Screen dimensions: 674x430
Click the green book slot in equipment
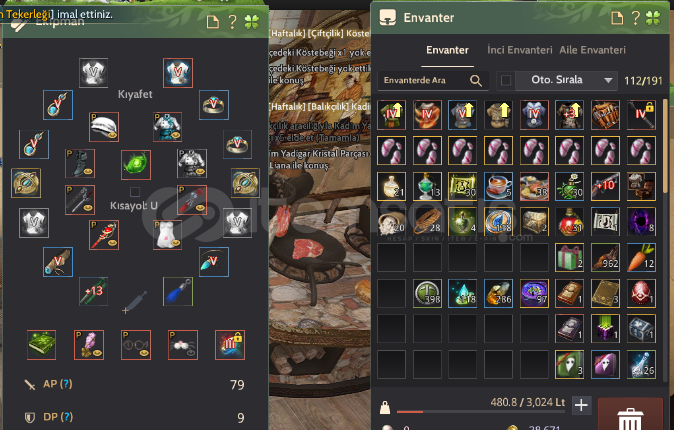(x=41, y=344)
